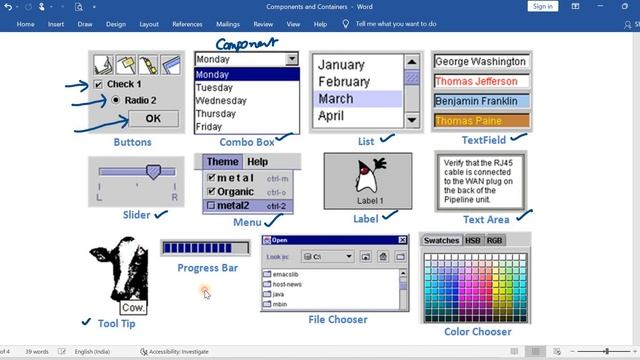
Task: Click the Share person icon
Action: coord(628,25)
